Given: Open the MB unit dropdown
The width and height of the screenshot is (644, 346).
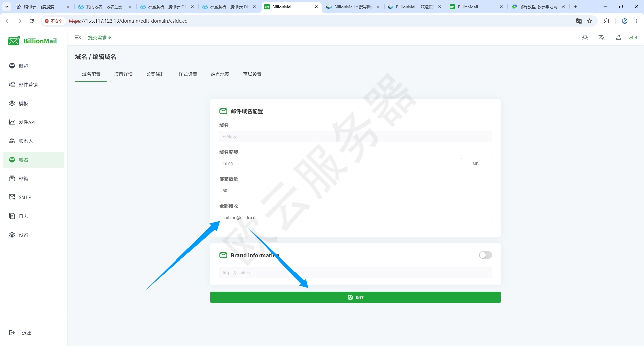Looking at the screenshot, I should coord(480,164).
